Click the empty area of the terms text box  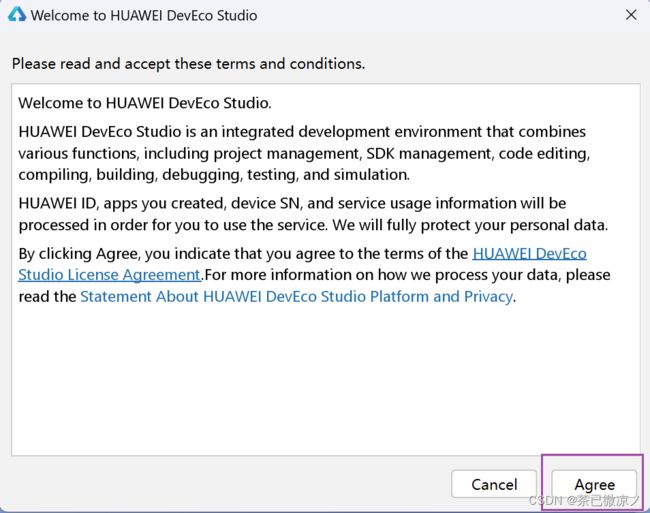325,381
